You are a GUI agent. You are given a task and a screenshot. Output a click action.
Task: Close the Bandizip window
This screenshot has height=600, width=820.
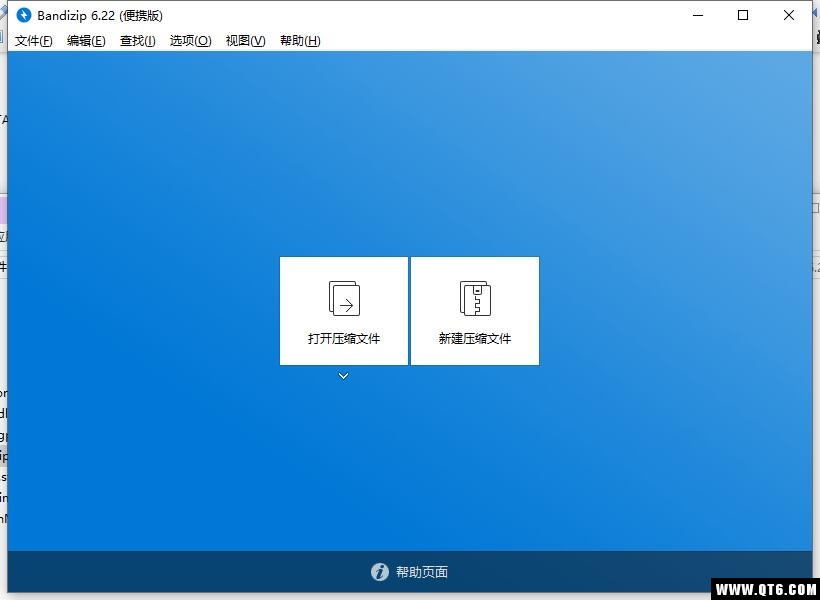(x=789, y=15)
